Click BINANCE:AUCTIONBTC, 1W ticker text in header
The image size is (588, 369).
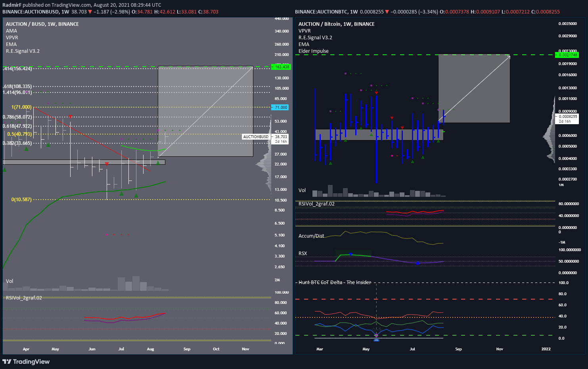pyautogui.click(x=326, y=12)
